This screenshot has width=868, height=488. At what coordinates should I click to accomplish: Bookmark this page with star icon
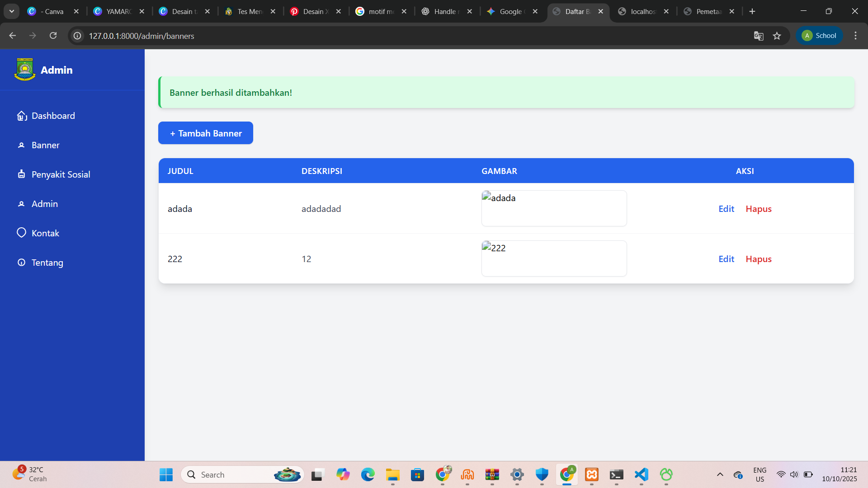point(777,36)
